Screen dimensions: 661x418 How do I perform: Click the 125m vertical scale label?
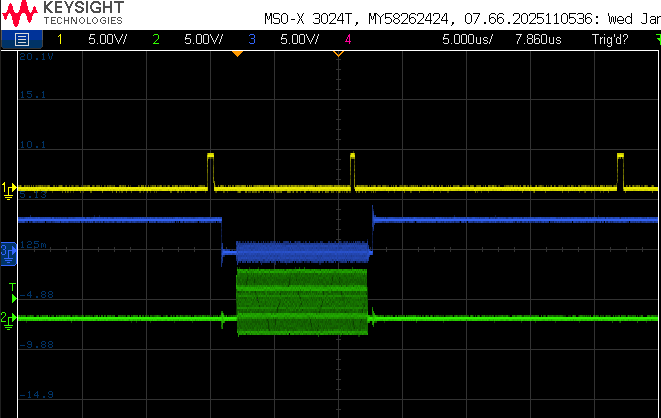[33, 244]
